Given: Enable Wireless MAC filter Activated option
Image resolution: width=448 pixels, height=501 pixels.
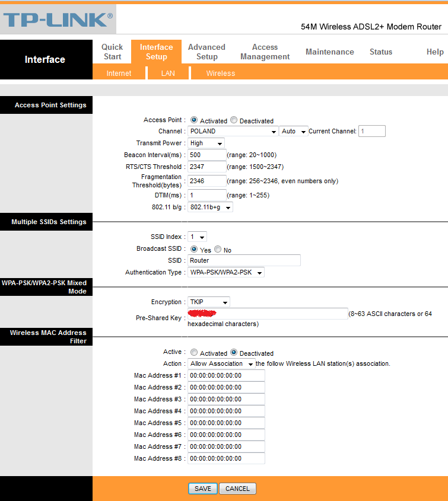Looking at the screenshot, I should point(194,352).
